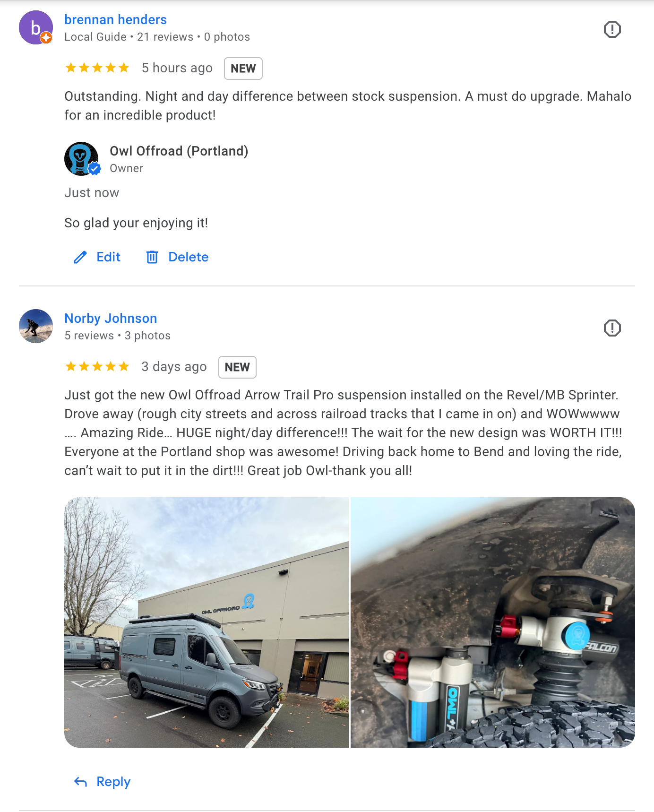
Task: Open the Falcon suspension shock photo
Action: pyautogui.click(x=493, y=622)
